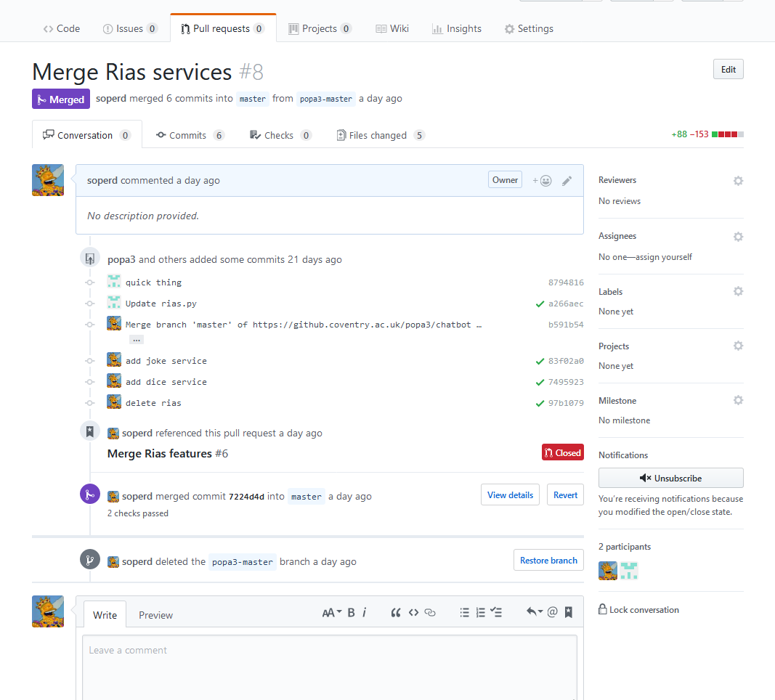Screen dimensions: 775x700
Task: Insert a quote using the quote icon
Action: 396,612
